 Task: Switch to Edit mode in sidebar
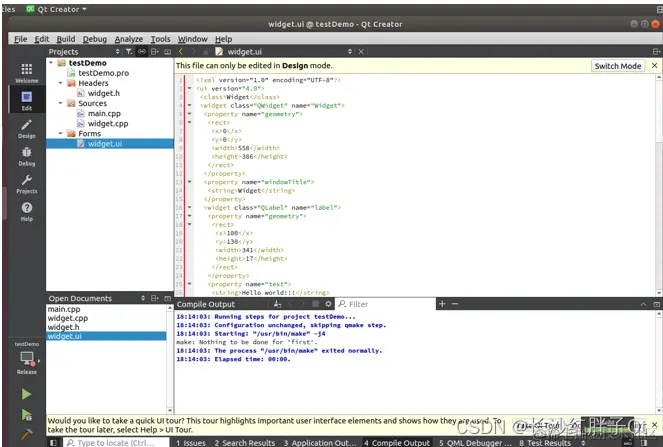(x=27, y=100)
